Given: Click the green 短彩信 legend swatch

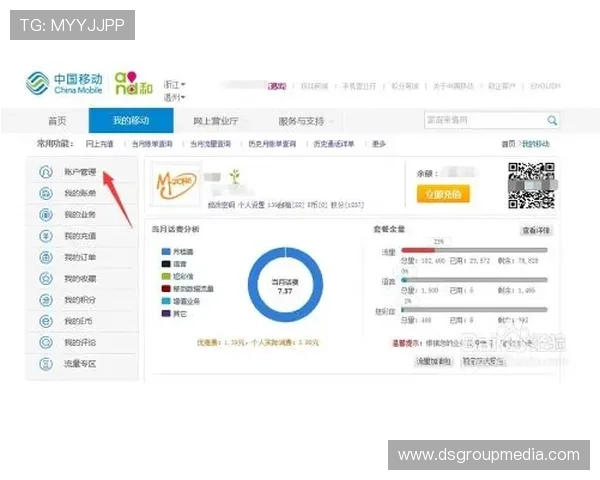Looking at the screenshot, I should point(166,276).
